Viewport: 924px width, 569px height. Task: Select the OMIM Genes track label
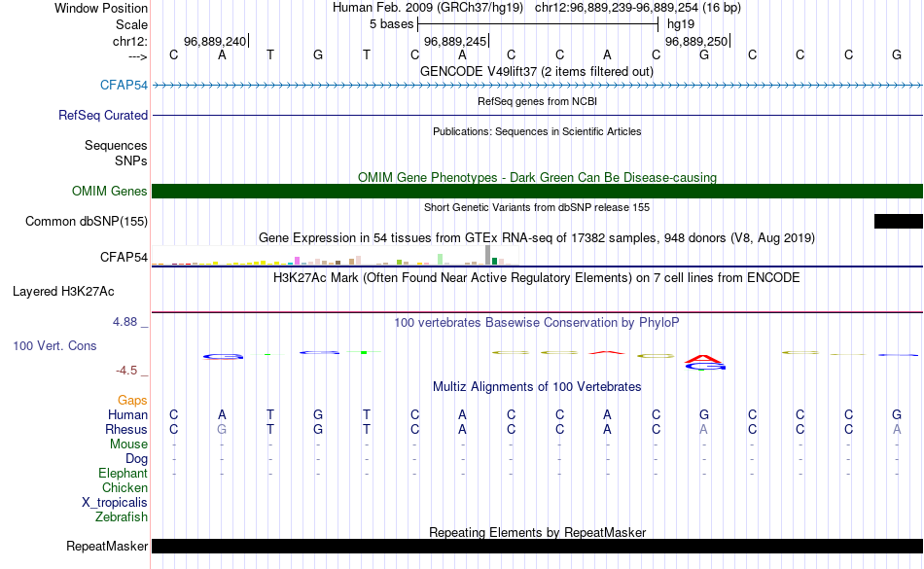(109, 191)
